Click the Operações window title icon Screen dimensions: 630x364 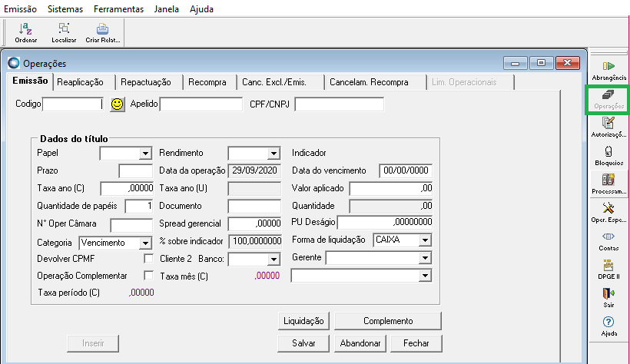(x=14, y=63)
